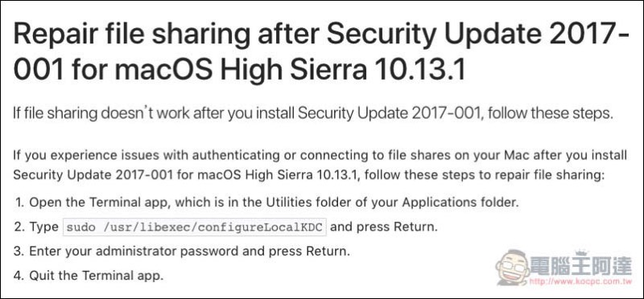Click step 3 about administrator password
The image size is (644, 299).
pos(181,252)
